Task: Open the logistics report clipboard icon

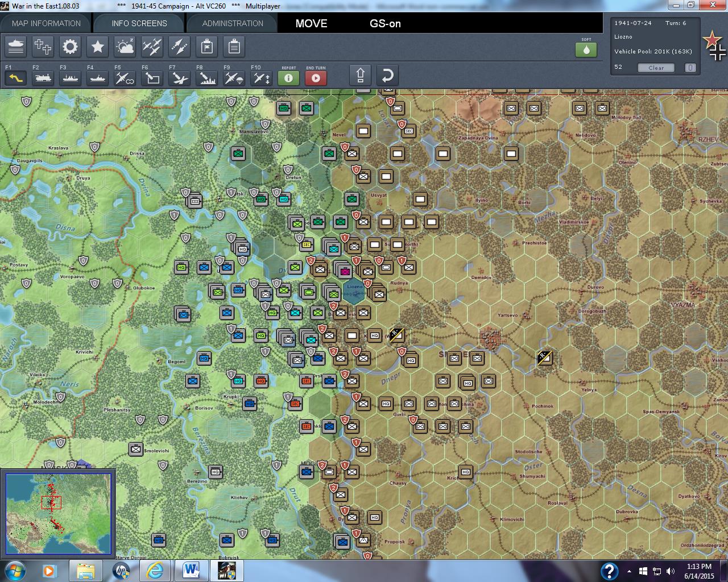Action: [x=234, y=47]
